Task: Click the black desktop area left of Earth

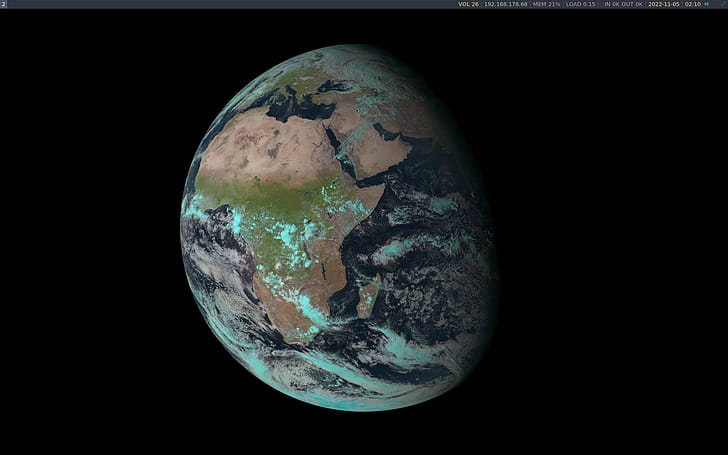Action: click(x=90, y=230)
